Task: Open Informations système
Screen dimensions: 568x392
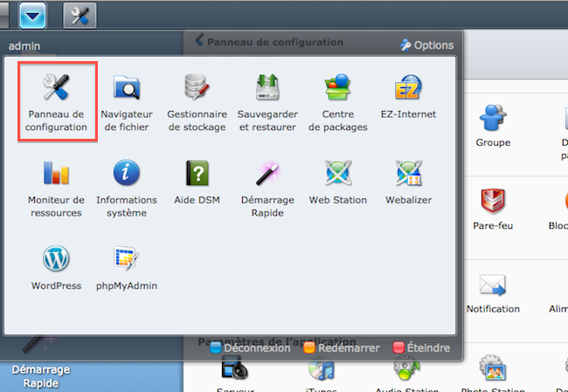Action: (127, 186)
